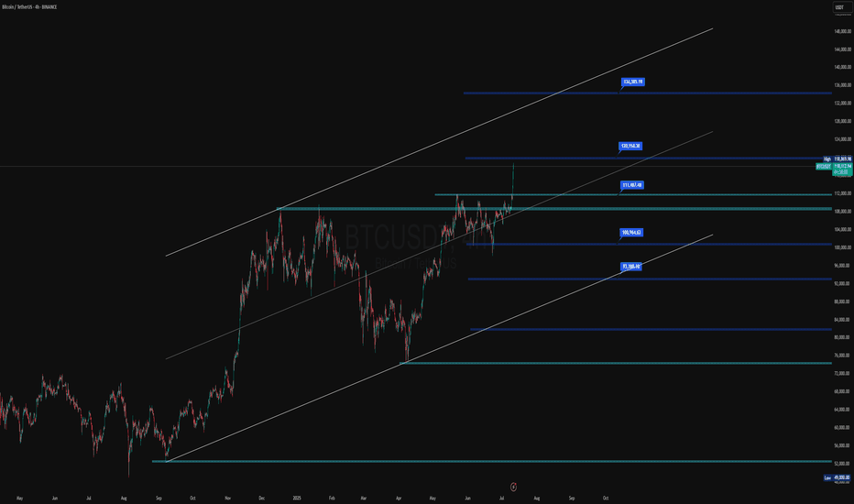The image size is (854, 504).
Task: Click the 88,000.00 price axis label
Action: pyautogui.click(x=843, y=301)
